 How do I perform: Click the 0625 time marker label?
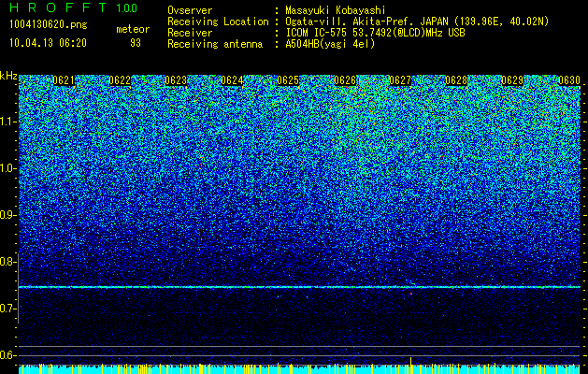click(288, 80)
